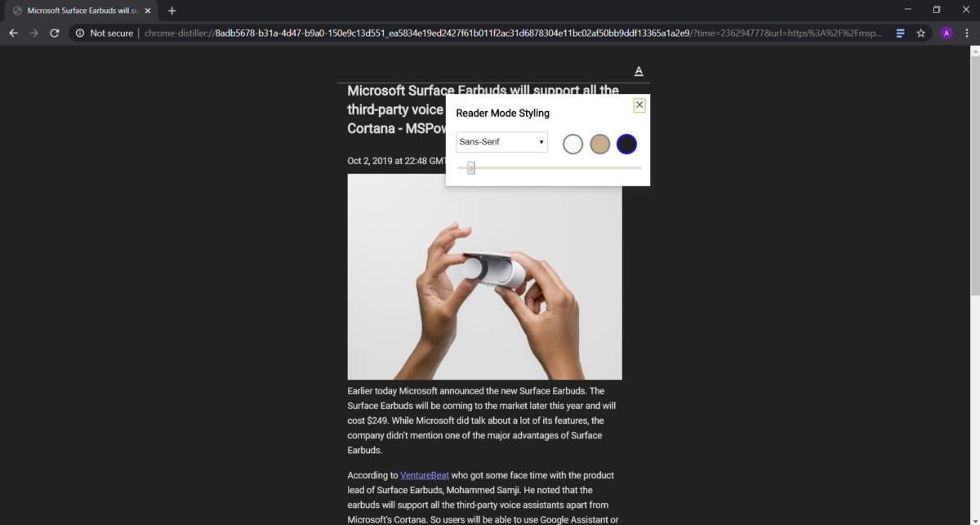Close the Reader Mode Styling dialog

(x=639, y=105)
